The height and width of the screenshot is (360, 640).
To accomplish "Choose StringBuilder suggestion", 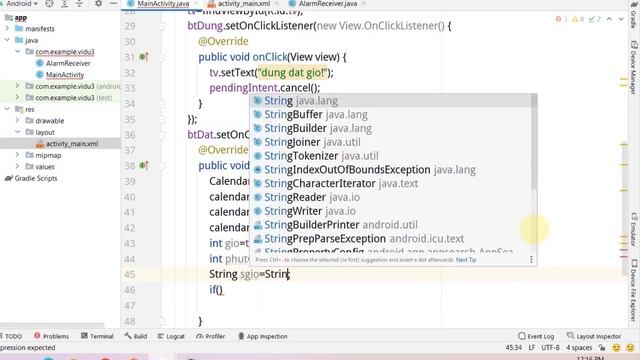I will (x=391, y=128).
